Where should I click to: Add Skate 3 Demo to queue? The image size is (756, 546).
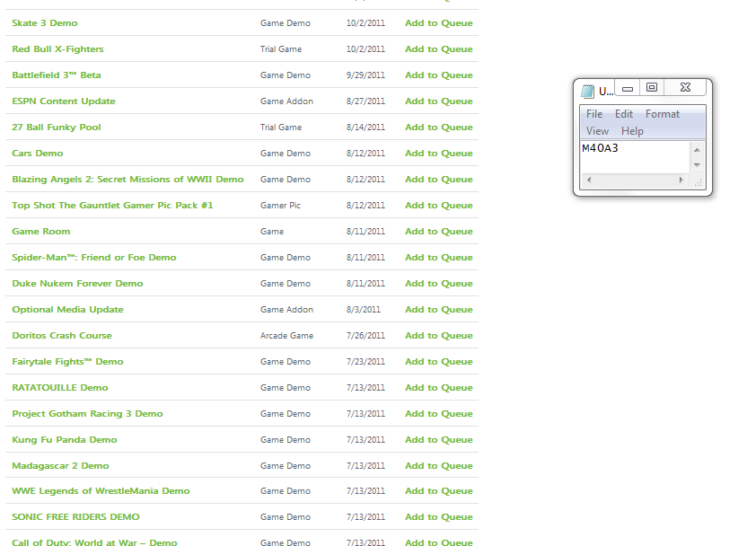tap(439, 23)
